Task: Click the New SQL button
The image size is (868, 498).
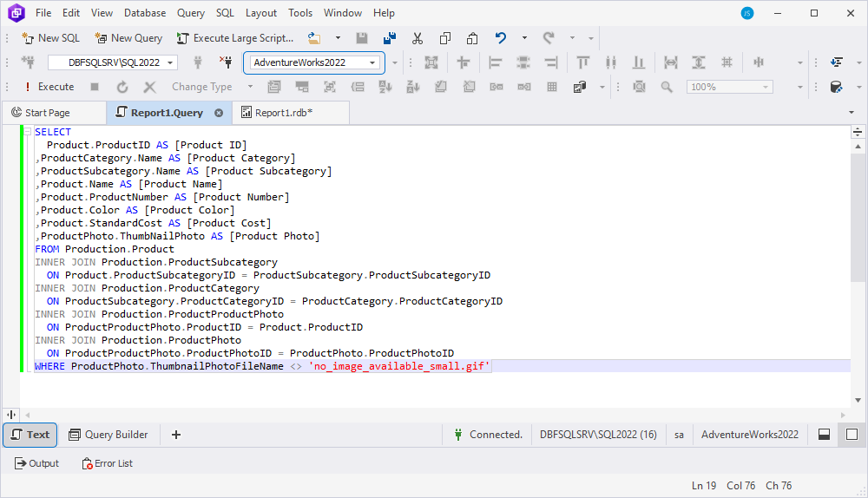Action: [51, 38]
